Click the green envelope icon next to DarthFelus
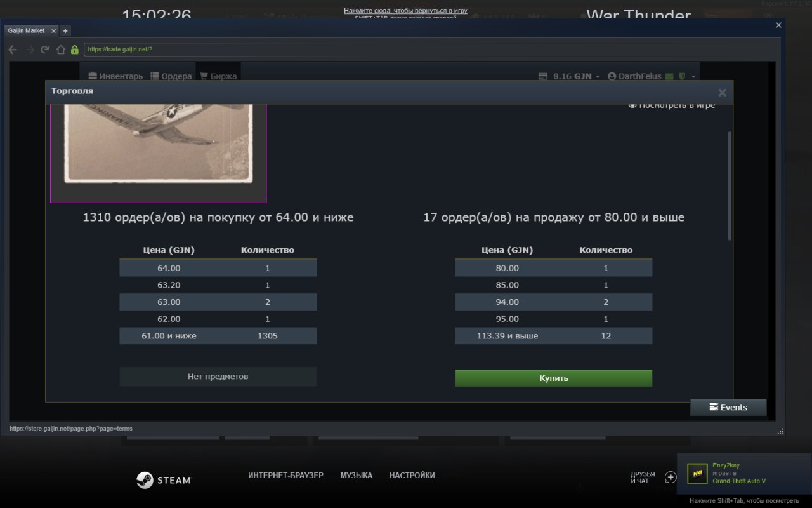Viewport: 812px width, 508px height. [669, 76]
